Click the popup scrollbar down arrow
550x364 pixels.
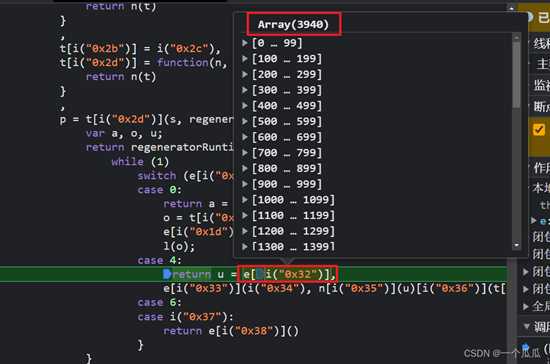516,245
